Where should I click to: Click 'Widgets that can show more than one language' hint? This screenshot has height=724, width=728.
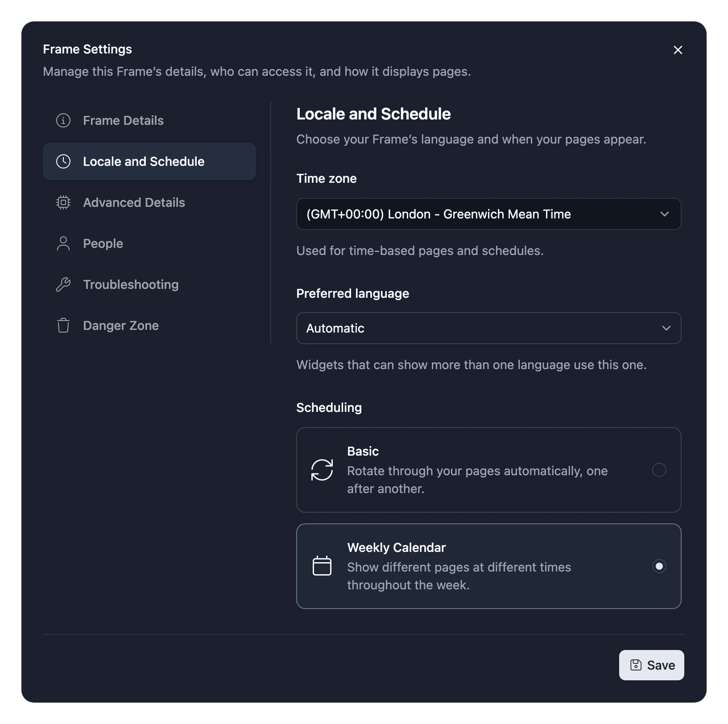[472, 365]
